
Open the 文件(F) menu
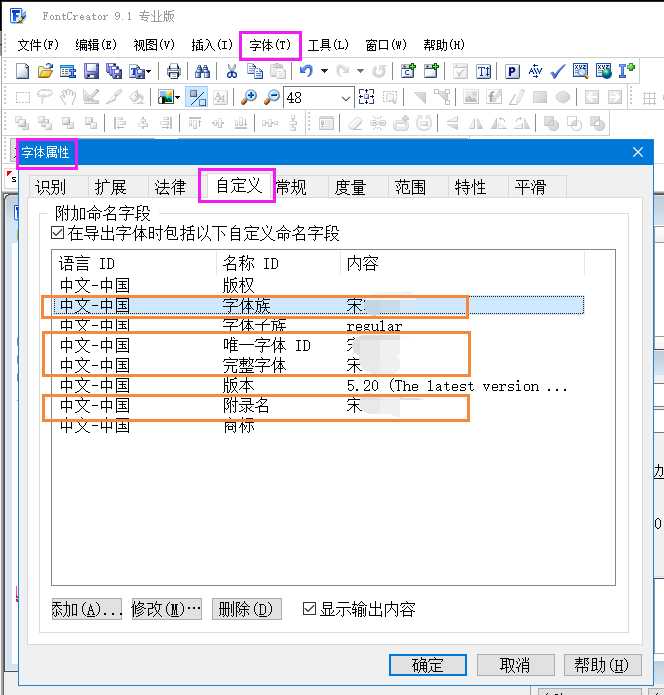tap(38, 45)
